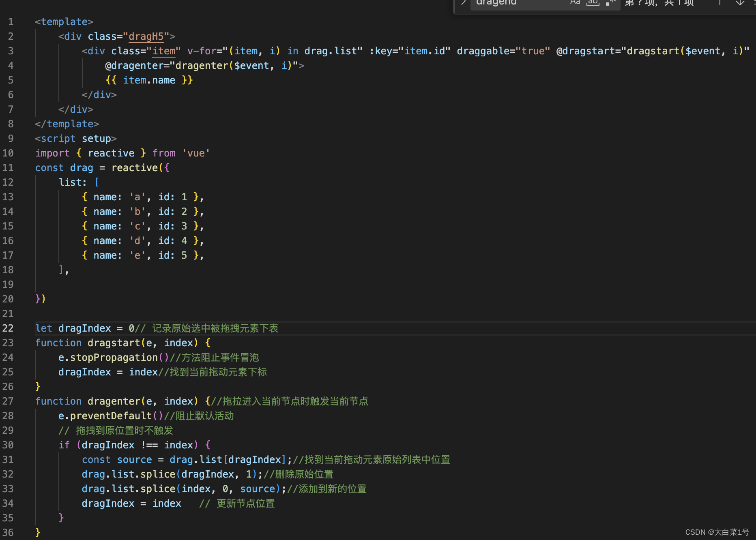Click the opening <template> tag
The width and height of the screenshot is (756, 540).
click(64, 21)
